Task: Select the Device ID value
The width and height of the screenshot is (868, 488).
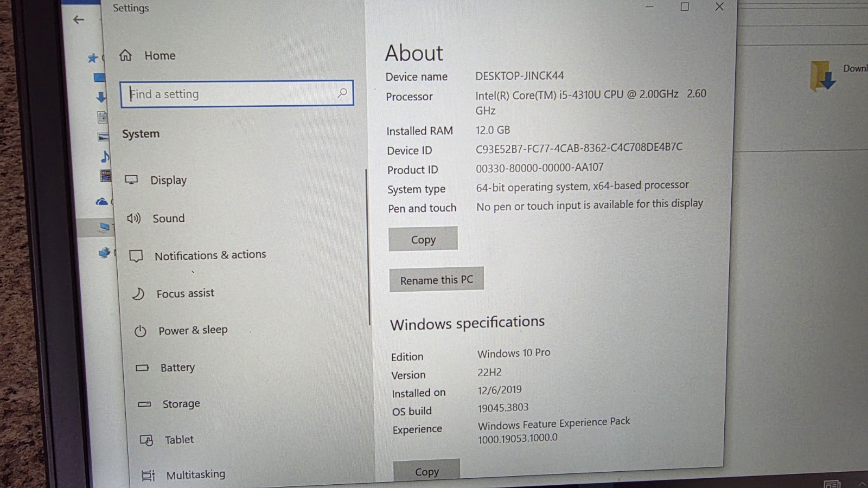Action: tap(579, 147)
